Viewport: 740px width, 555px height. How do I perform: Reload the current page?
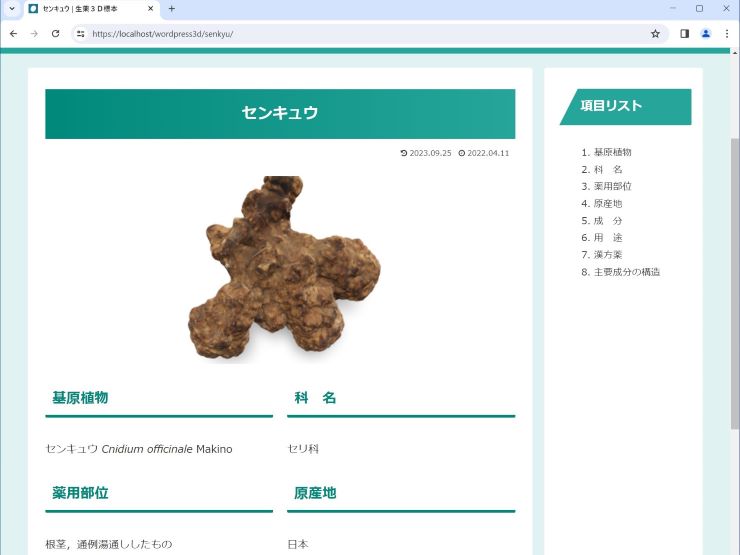[x=55, y=34]
